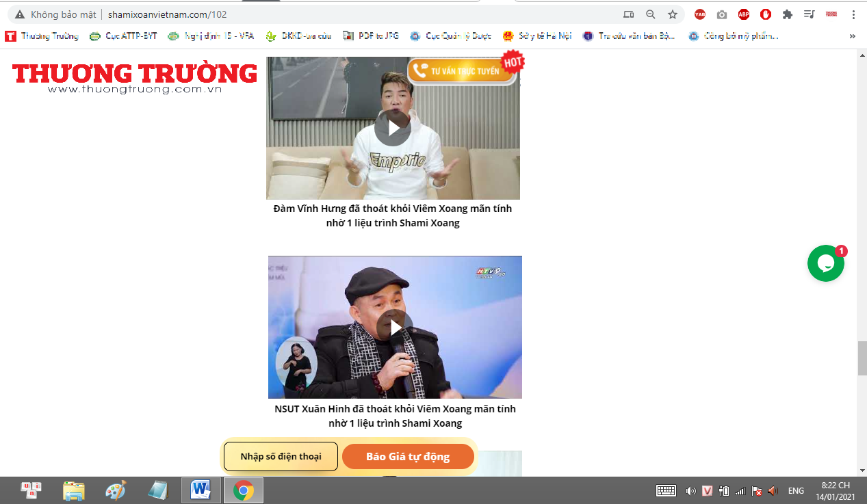Play the NSUT Xuân Hinh video
Image resolution: width=867 pixels, height=504 pixels.
click(x=395, y=328)
